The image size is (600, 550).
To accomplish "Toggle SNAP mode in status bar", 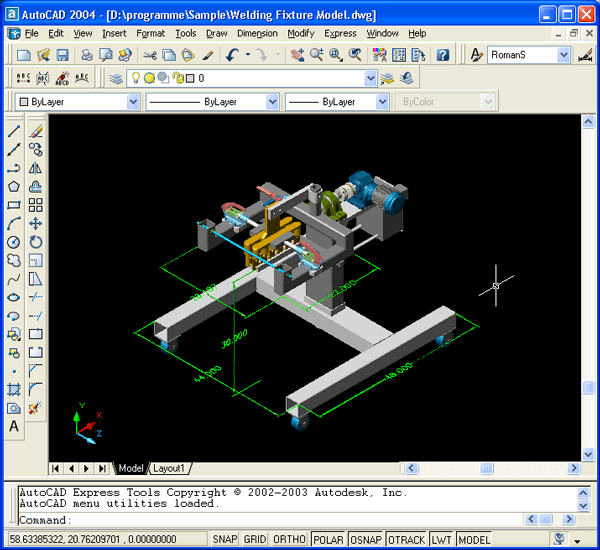I will point(225,539).
